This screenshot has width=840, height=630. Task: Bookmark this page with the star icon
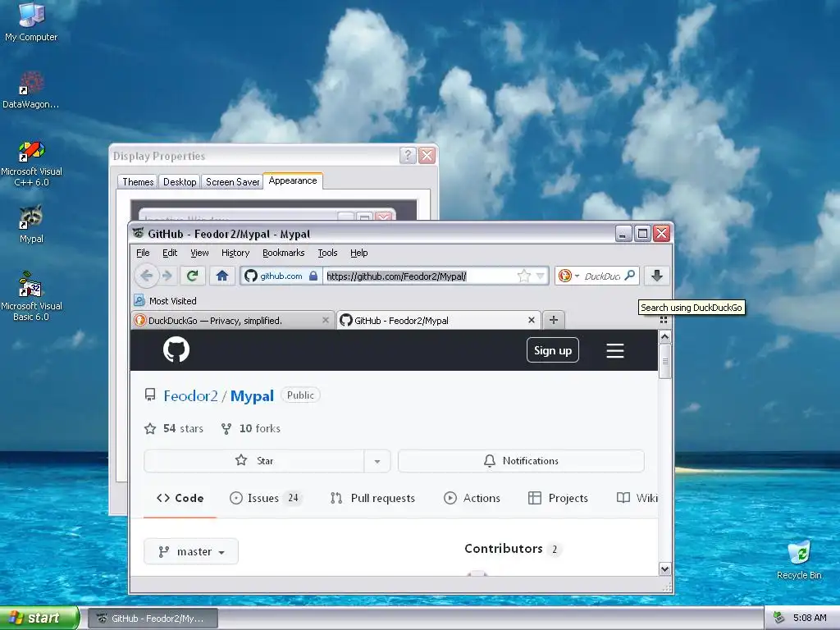coord(524,276)
